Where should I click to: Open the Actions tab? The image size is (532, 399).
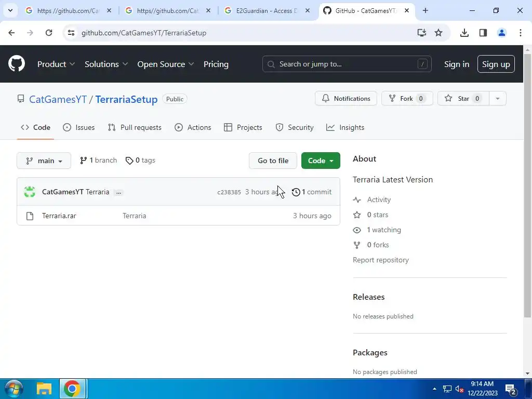click(193, 128)
